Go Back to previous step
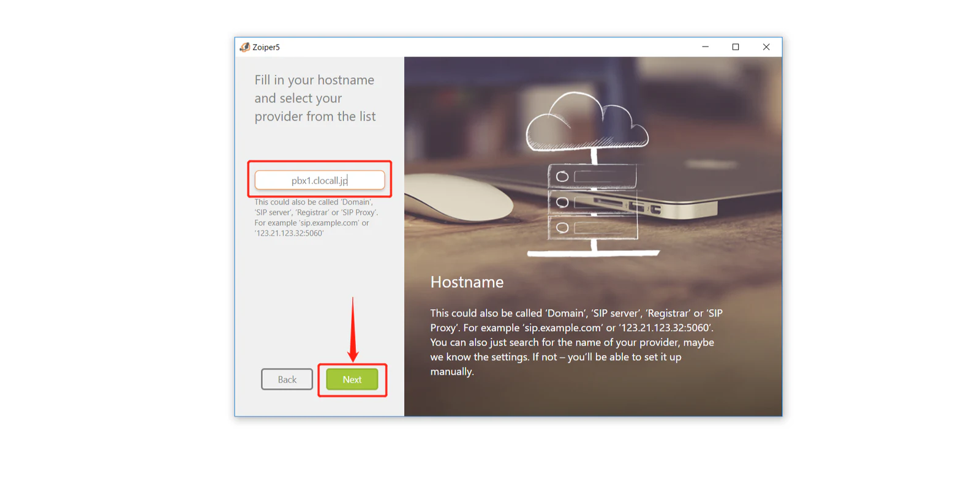 (x=287, y=380)
